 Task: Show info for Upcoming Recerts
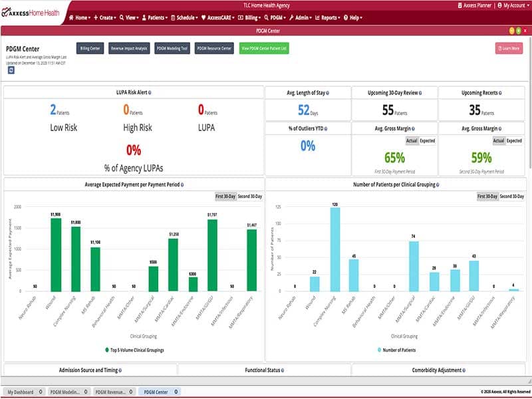(x=502, y=93)
